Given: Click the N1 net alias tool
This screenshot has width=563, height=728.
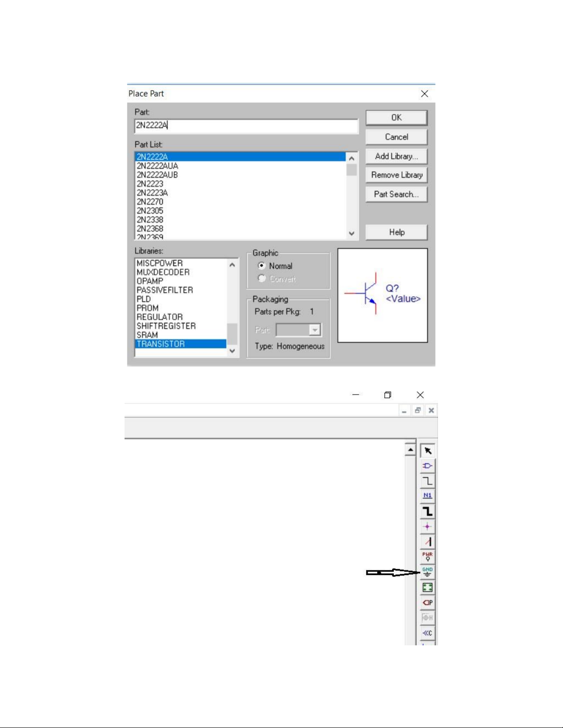Looking at the screenshot, I should [x=427, y=496].
